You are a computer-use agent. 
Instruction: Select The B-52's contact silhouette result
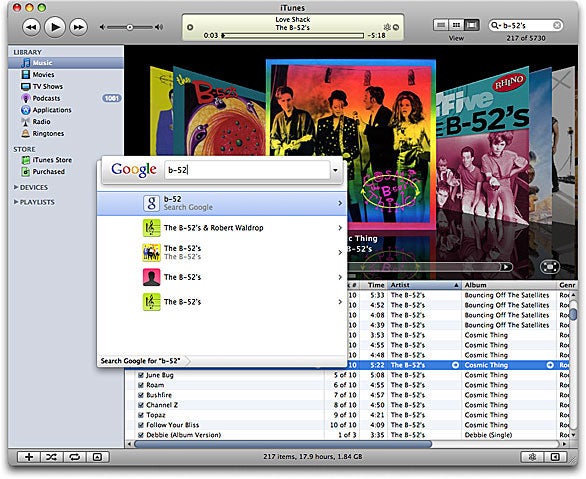pos(222,277)
